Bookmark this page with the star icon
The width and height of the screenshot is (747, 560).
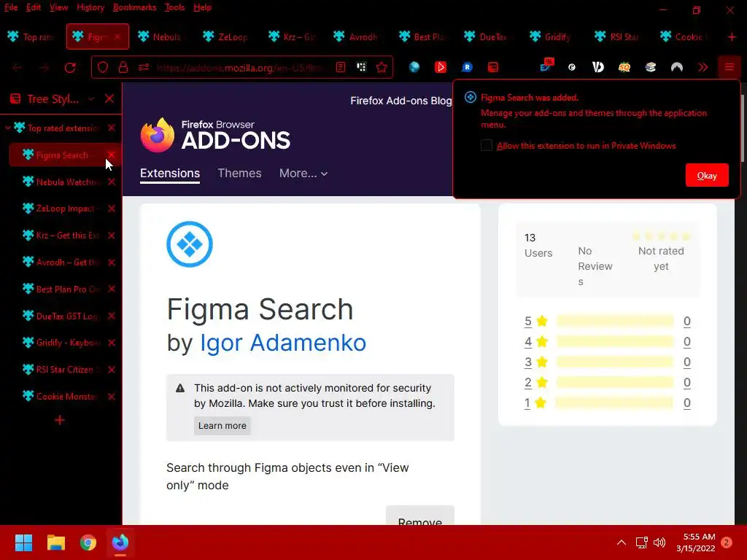point(381,67)
